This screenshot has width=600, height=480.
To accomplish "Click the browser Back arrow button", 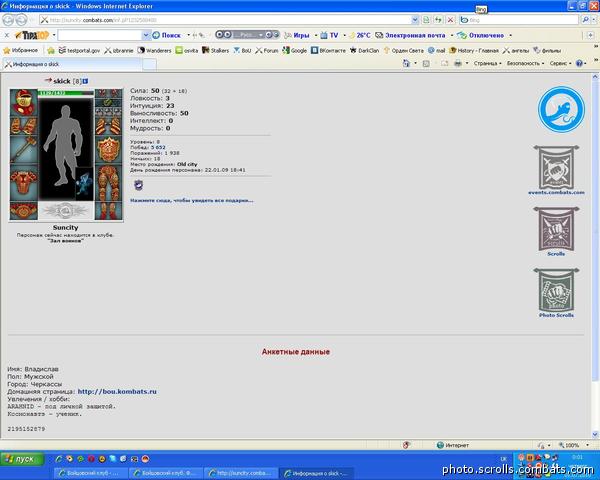I will coord(8,20).
